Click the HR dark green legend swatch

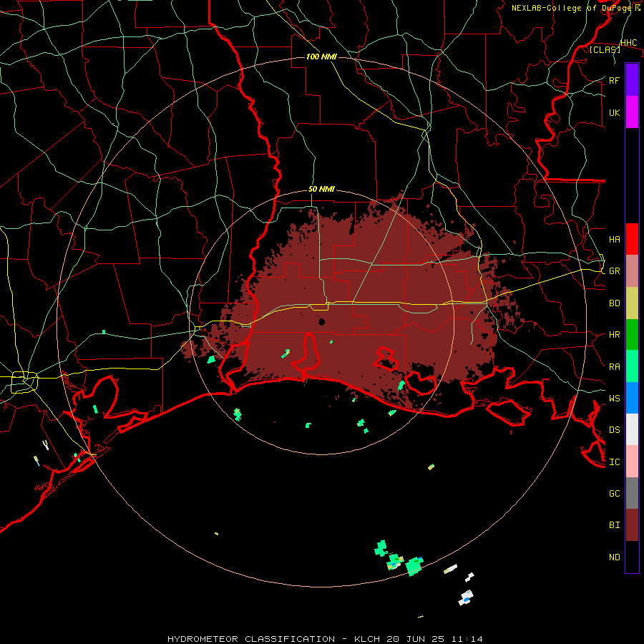click(632, 335)
